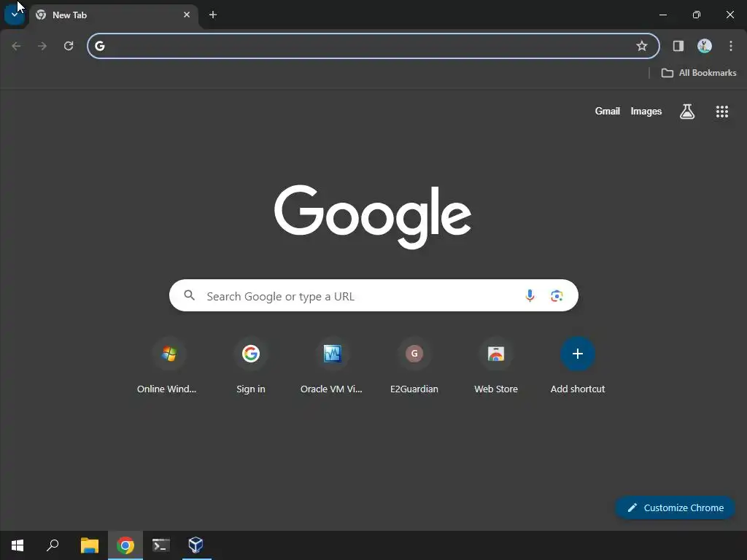Open Search Labs flask icon
The height and width of the screenshot is (560, 747).
(x=687, y=112)
